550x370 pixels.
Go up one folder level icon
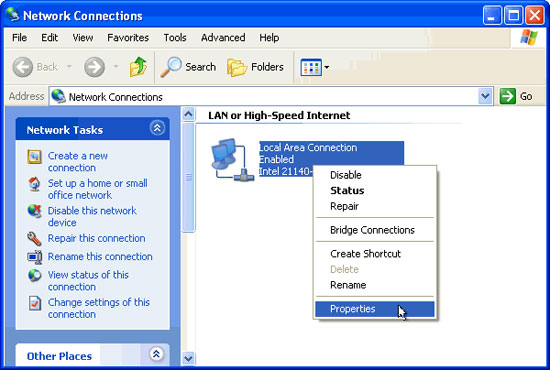point(138,67)
